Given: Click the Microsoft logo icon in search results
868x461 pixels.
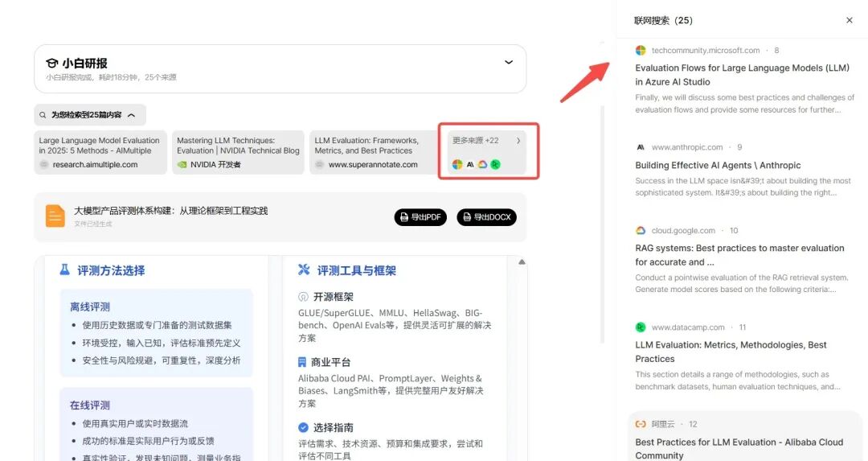Looking at the screenshot, I should pyautogui.click(x=641, y=50).
